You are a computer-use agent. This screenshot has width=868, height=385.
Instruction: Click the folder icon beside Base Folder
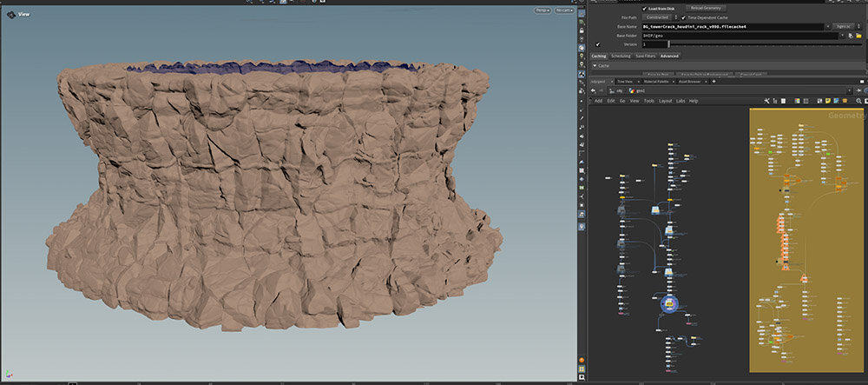coord(858,36)
